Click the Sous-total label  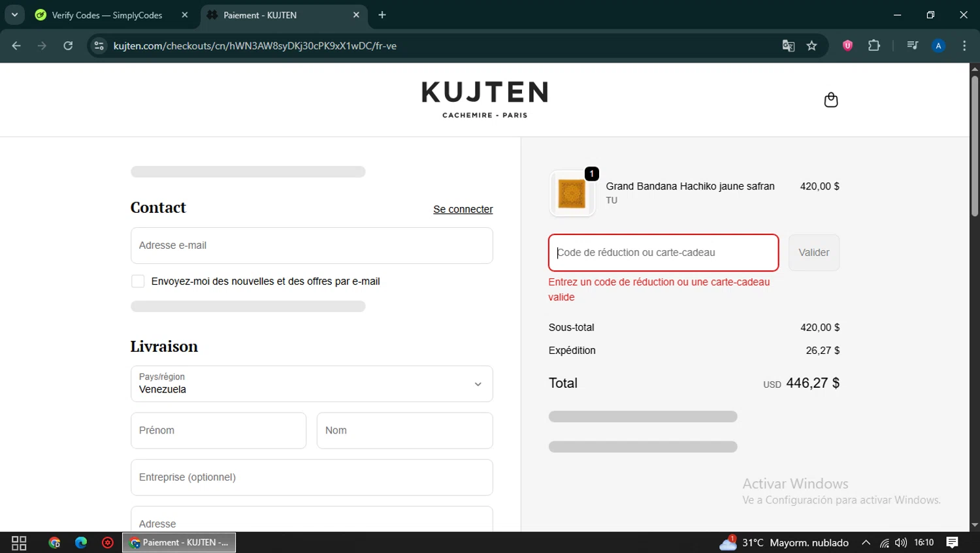[571, 328]
